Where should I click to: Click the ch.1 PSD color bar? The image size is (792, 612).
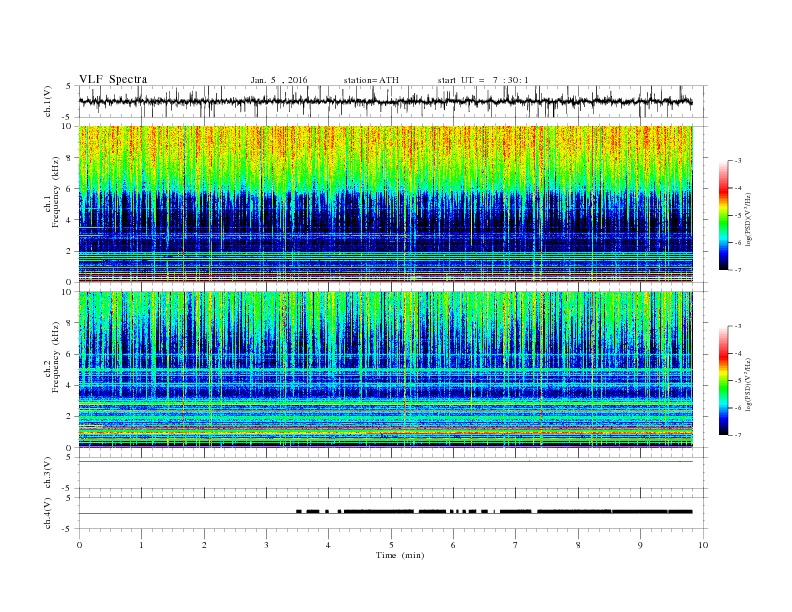[723, 216]
